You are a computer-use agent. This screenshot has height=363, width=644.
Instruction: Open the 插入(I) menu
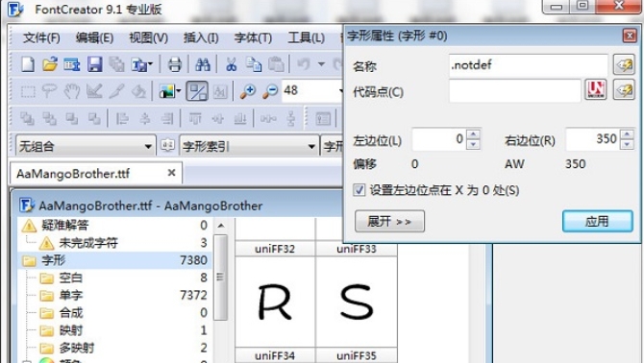click(x=201, y=37)
